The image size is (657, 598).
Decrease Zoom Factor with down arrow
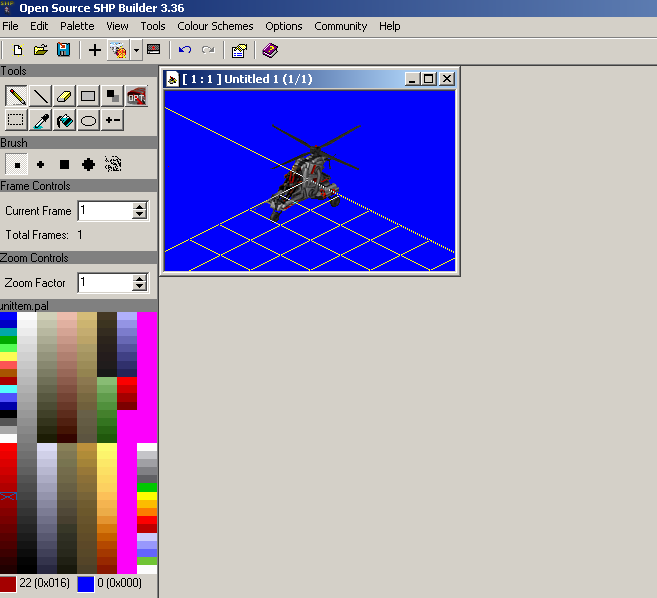pos(139,288)
